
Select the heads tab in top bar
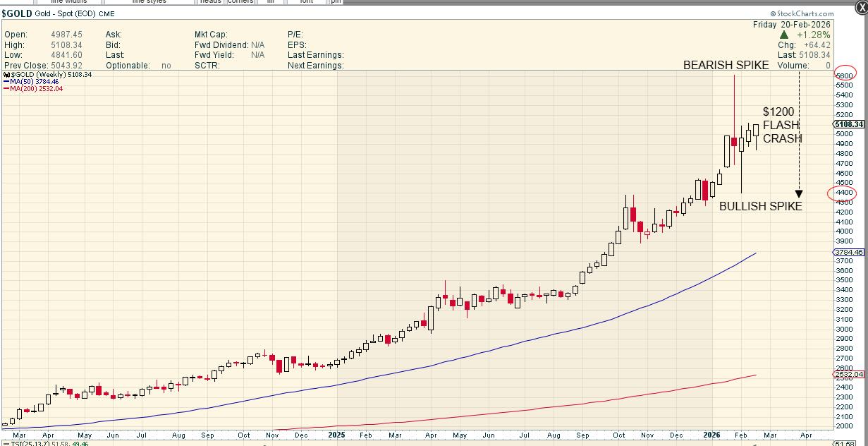211,2
